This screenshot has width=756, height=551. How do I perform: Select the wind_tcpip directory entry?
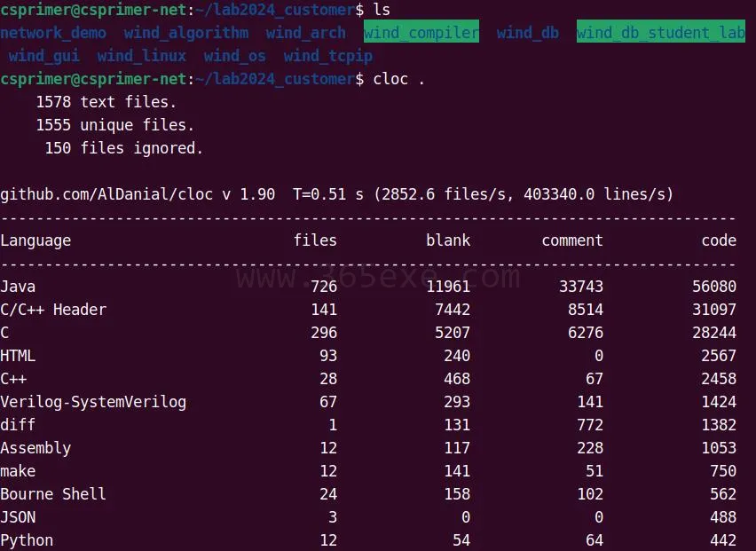pyautogui.click(x=327, y=56)
